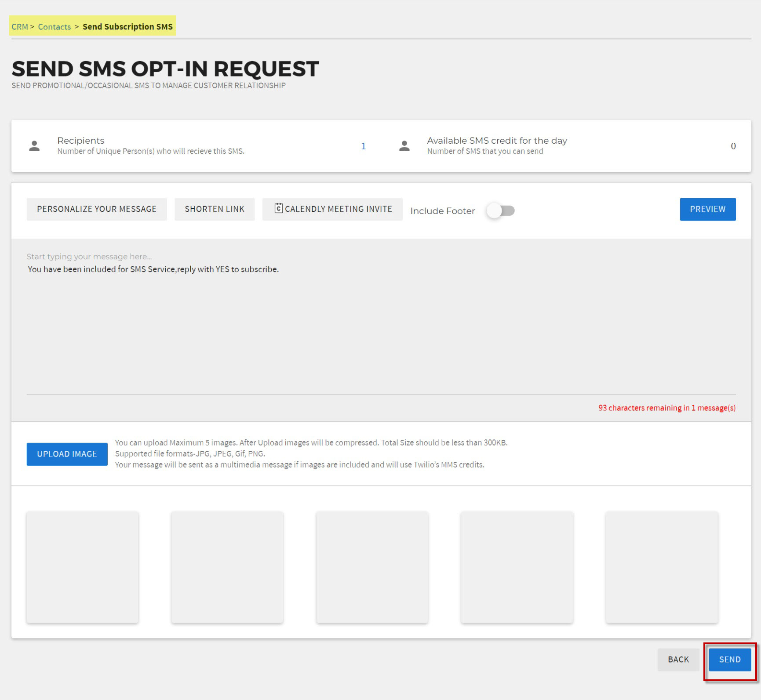Go to Contacts breadcrumb link
The width and height of the screenshot is (761, 700).
pyautogui.click(x=54, y=27)
